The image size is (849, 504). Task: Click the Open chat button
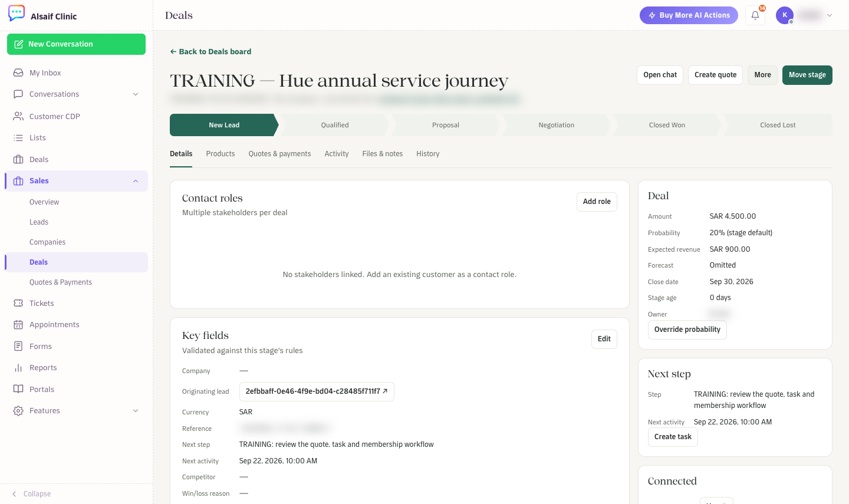pos(660,75)
